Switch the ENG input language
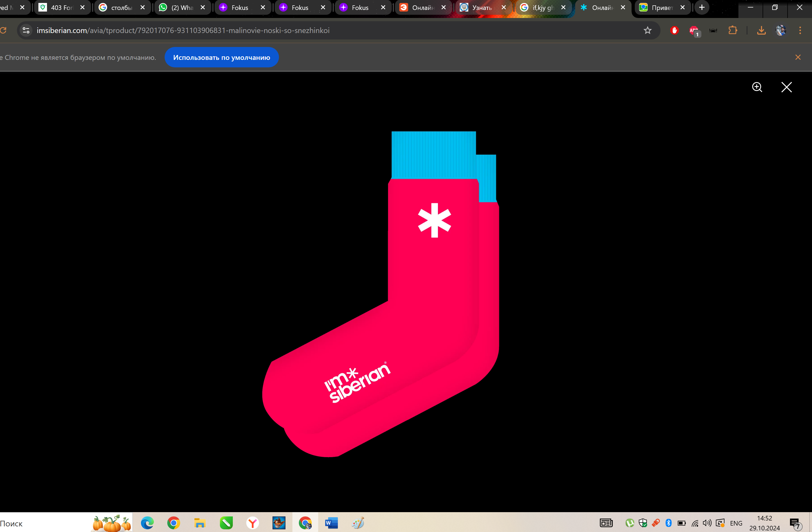Image resolution: width=812 pixels, height=532 pixels. coord(736,523)
